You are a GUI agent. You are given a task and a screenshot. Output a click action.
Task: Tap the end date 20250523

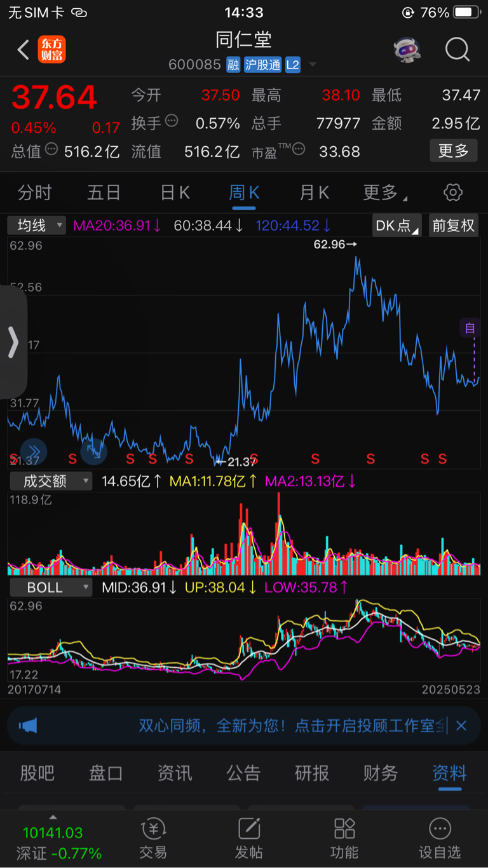[x=450, y=689]
